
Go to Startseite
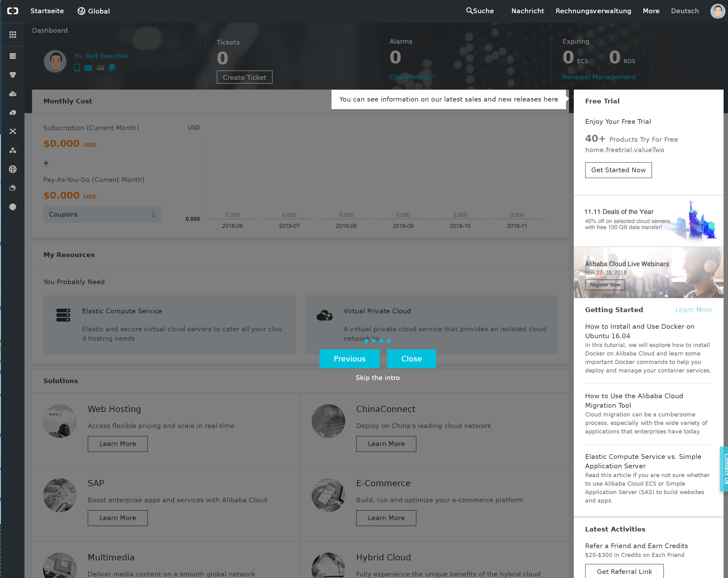coord(47,11)
